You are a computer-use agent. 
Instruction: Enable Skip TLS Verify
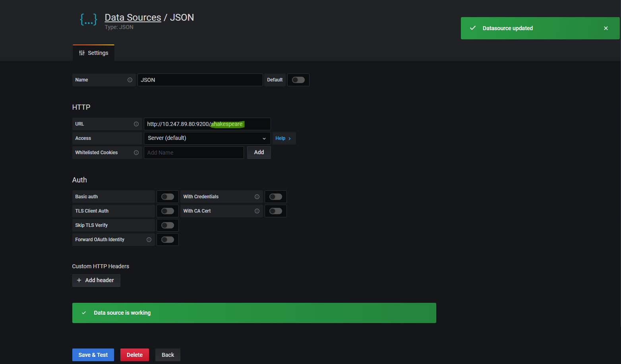tap(167, 225)
